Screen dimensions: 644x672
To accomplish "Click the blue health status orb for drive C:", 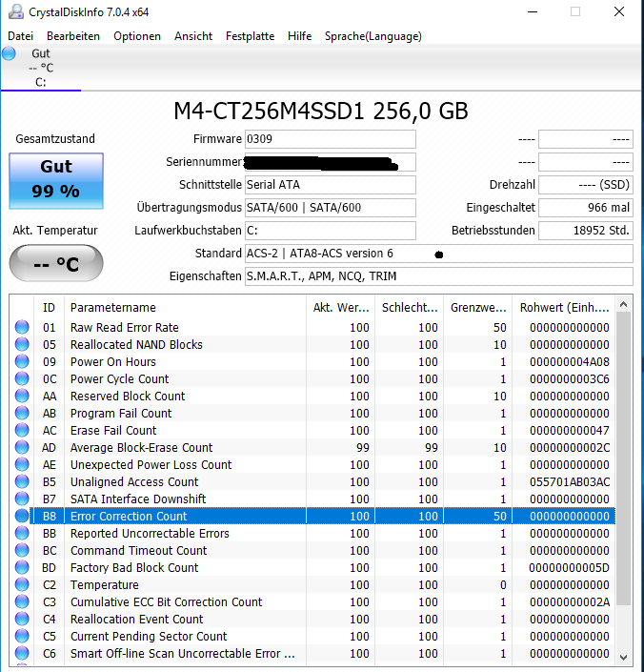I will [9, 53].
